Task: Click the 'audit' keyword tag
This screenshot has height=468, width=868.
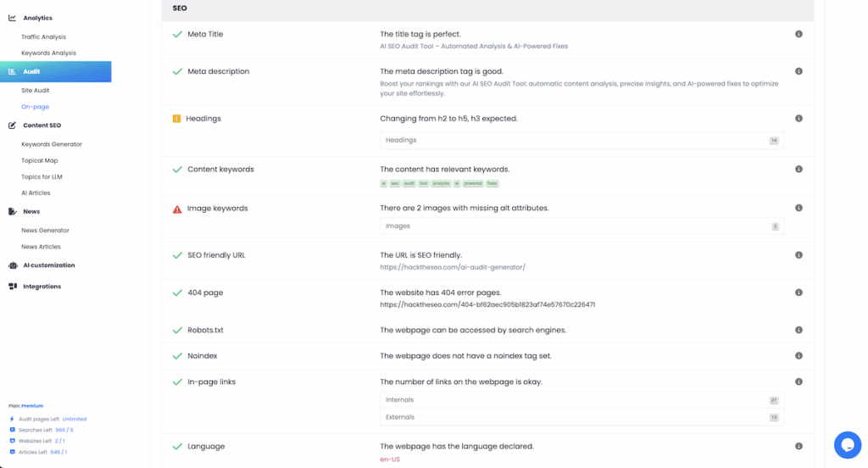Action: (409, 183)
